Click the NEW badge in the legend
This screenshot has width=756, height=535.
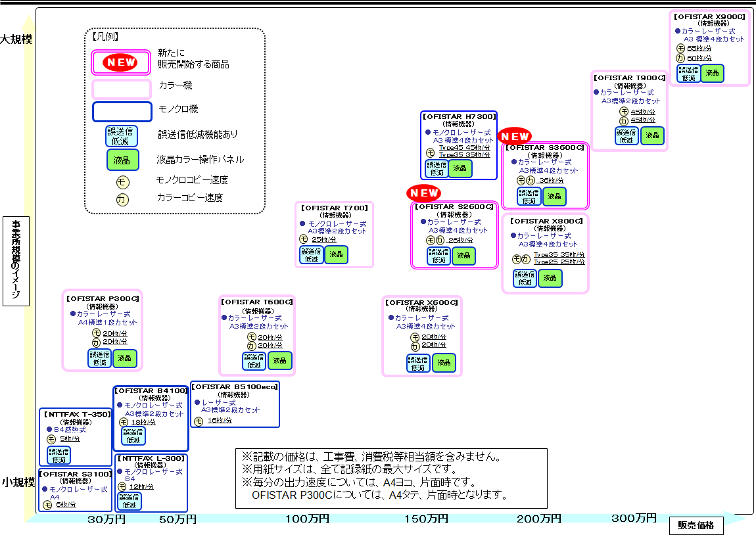tap(120, 62)
